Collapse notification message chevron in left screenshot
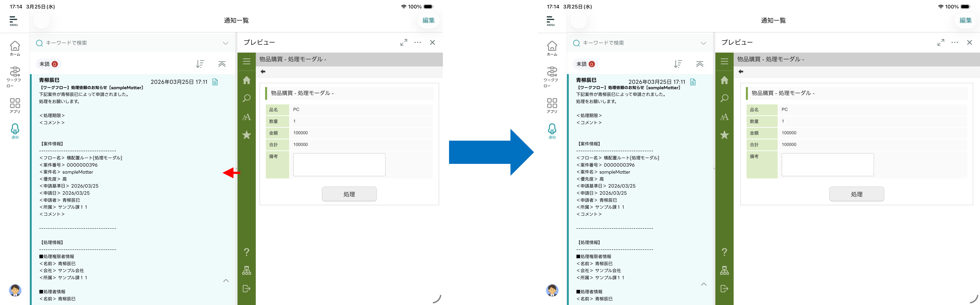This screenshot has width=980, height=305. (226, 281)
